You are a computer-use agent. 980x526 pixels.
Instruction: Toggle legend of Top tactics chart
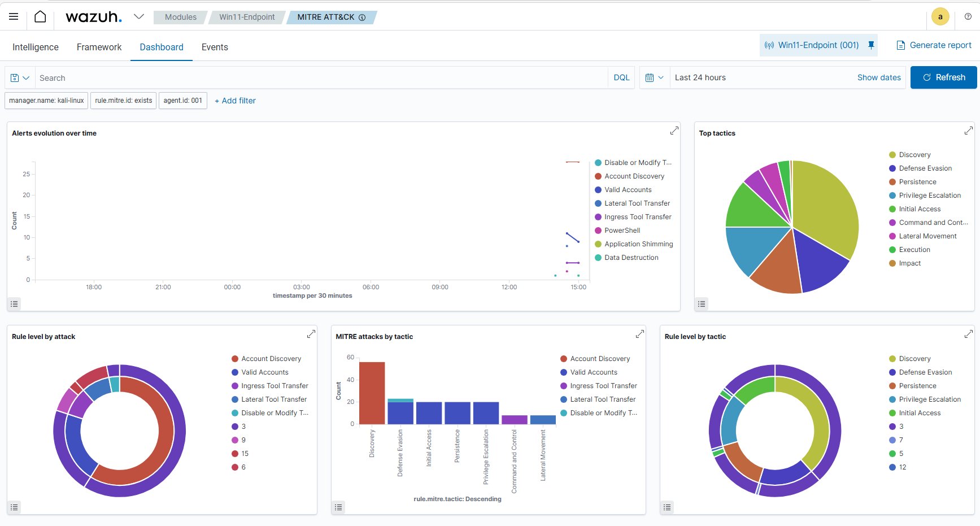702,304
